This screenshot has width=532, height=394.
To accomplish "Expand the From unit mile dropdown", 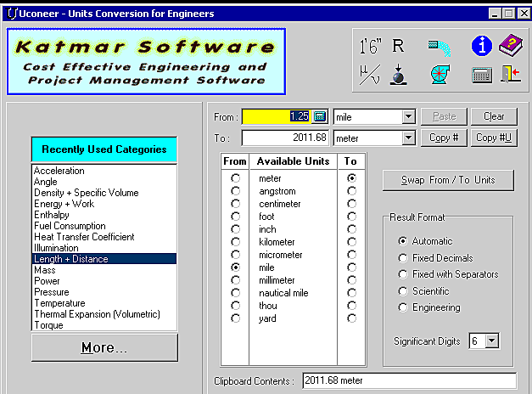I will click(408, 117).
